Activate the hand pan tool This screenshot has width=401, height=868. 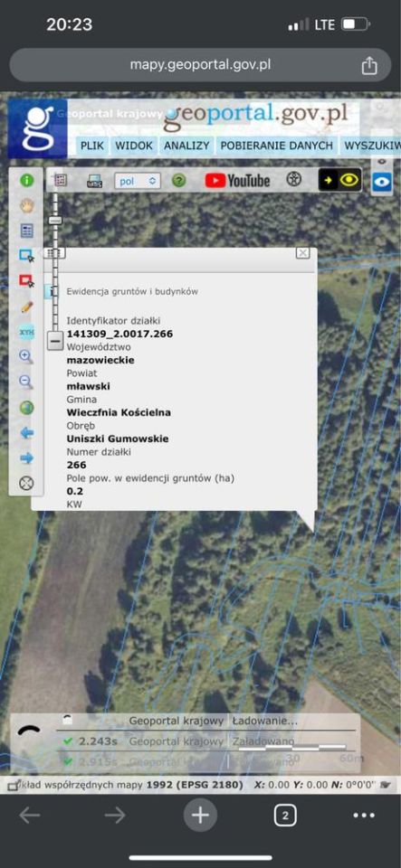pos(26,206)
